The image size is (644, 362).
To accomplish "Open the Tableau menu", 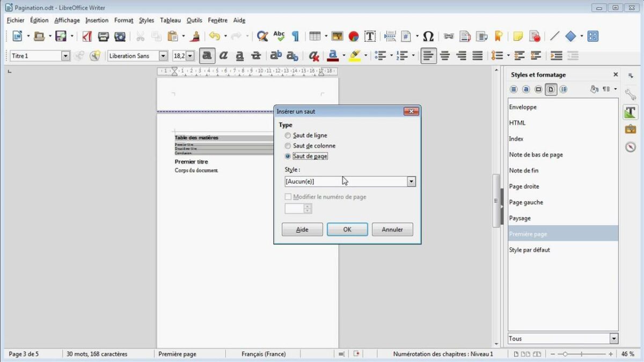I will 170,20.
